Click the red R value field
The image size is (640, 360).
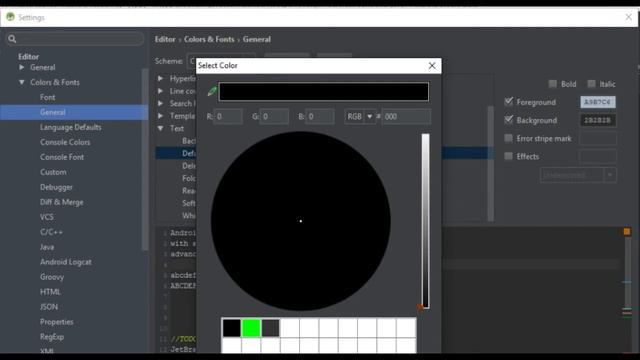228,117
